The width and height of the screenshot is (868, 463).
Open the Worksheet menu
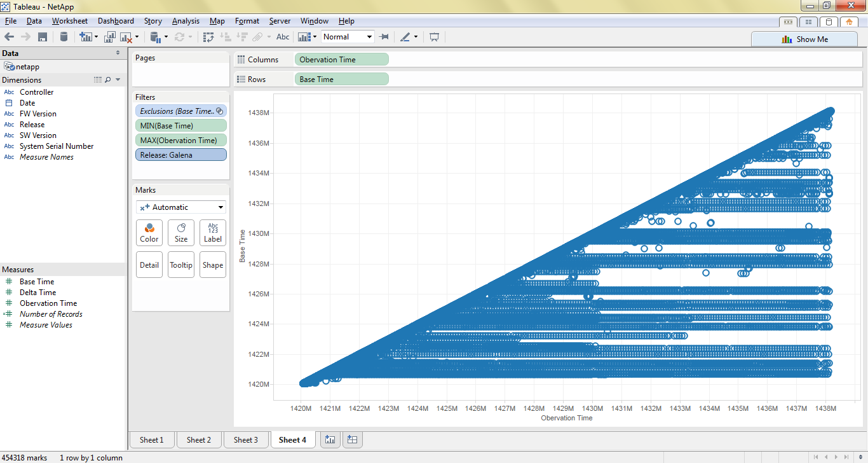point(69,21)
